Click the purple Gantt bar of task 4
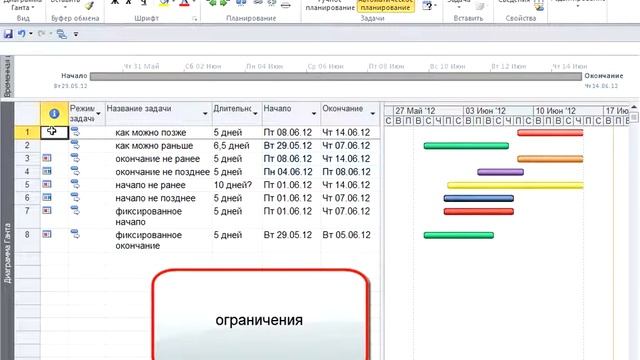This screenshot has height=360, width=640. pos(500,172)
